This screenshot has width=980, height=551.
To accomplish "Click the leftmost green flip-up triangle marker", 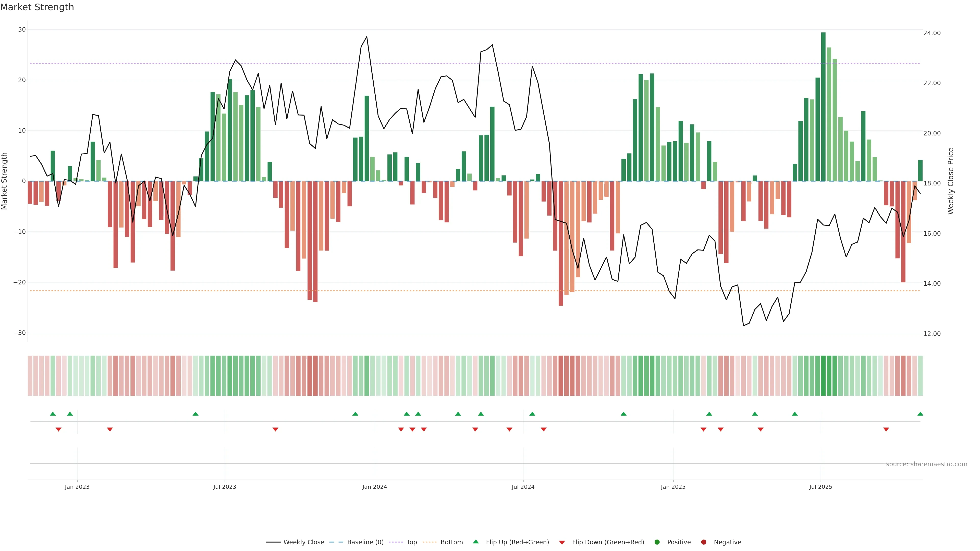I will click(53, 414).
